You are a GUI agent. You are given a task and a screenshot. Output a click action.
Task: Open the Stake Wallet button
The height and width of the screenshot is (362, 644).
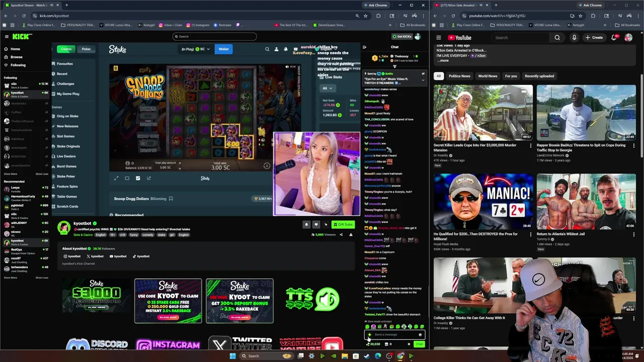pos(223,49)
